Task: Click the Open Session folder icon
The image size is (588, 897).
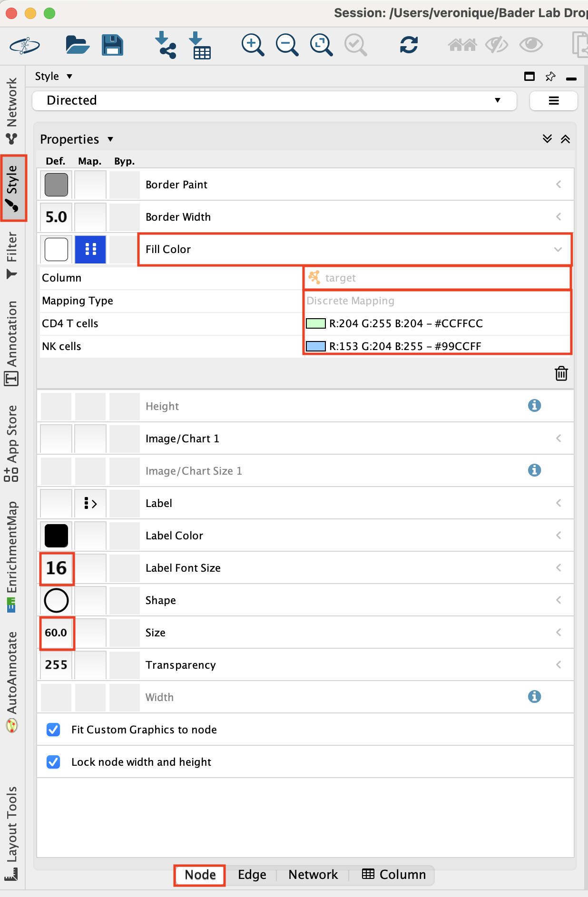Action: (x=77, y=45)
